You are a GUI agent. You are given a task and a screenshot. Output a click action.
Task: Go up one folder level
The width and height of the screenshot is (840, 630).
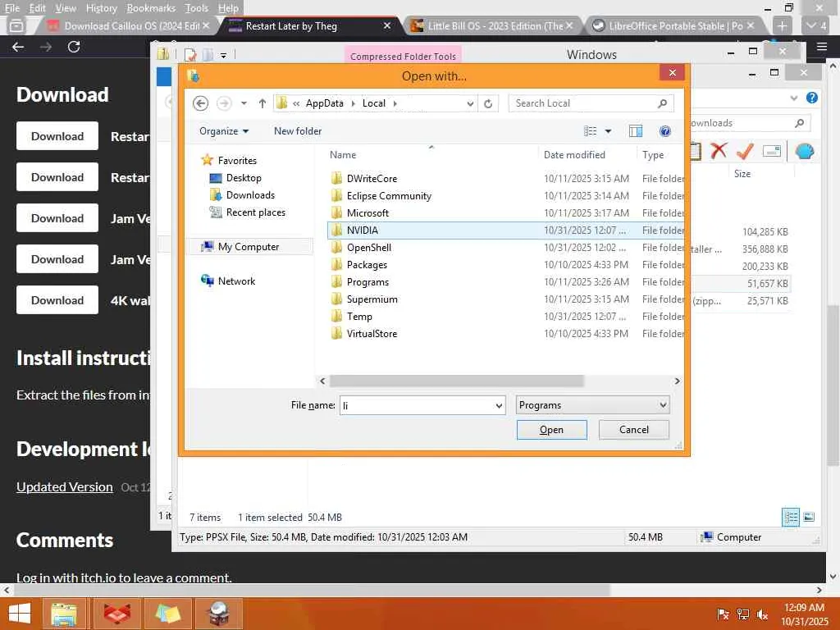[x=262, y=103]
